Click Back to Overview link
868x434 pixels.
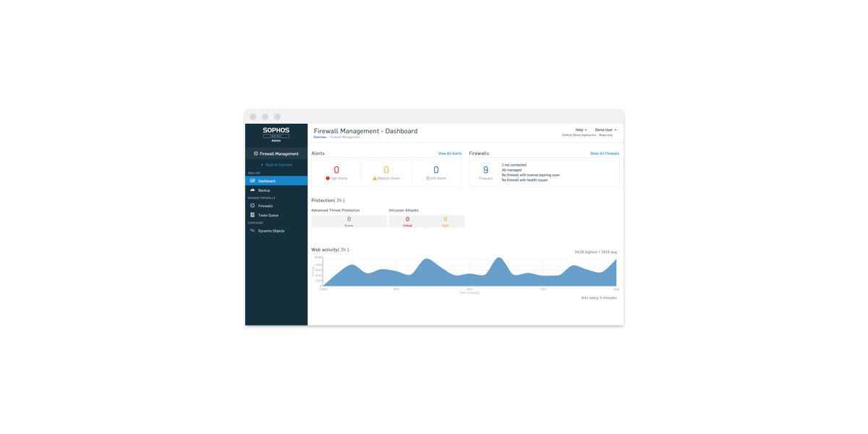pyautogui.click(x=278, y=165)
